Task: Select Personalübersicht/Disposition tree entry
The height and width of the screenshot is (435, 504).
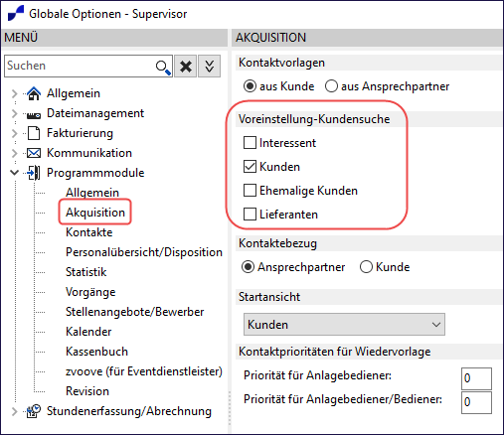Action: pos(144,252)
